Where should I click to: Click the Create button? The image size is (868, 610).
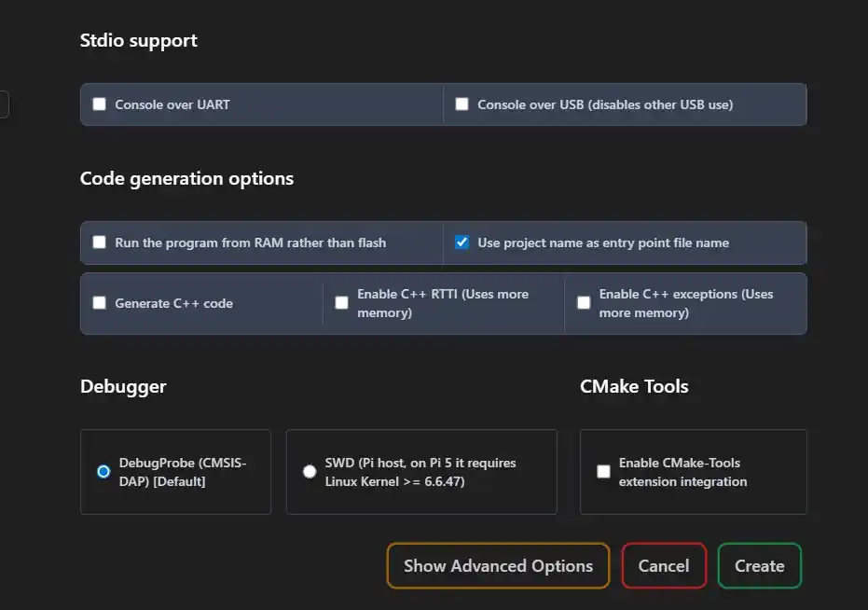click(x=759, y=566)
